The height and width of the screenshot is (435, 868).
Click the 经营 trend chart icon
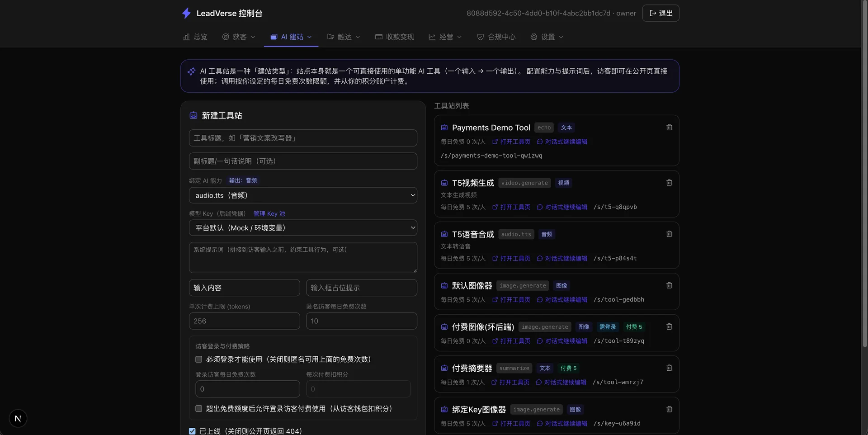(432, 37)
